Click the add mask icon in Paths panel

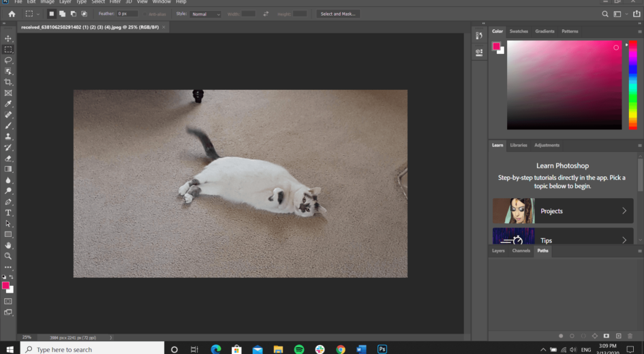click(607, 336)
